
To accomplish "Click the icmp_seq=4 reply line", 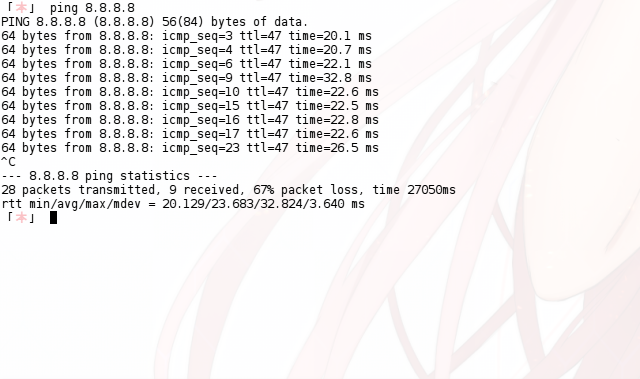I will click(187, 50).
